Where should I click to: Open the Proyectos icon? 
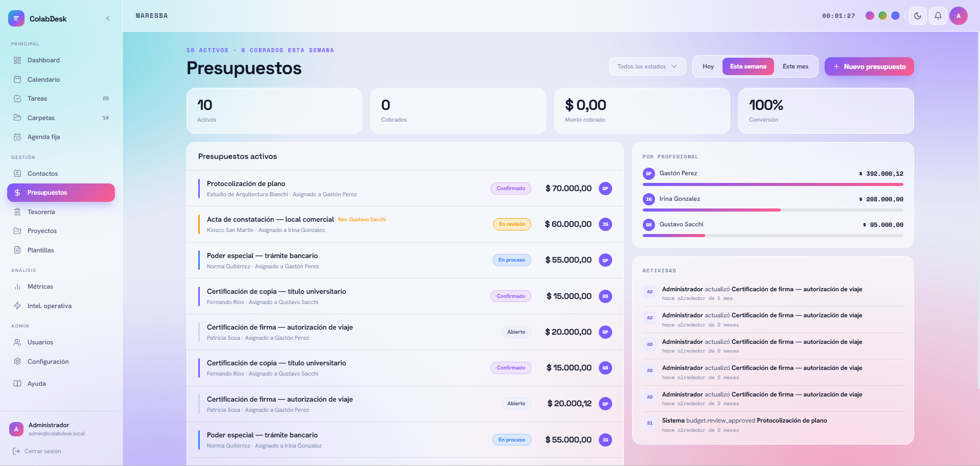(x=17, y=231)
